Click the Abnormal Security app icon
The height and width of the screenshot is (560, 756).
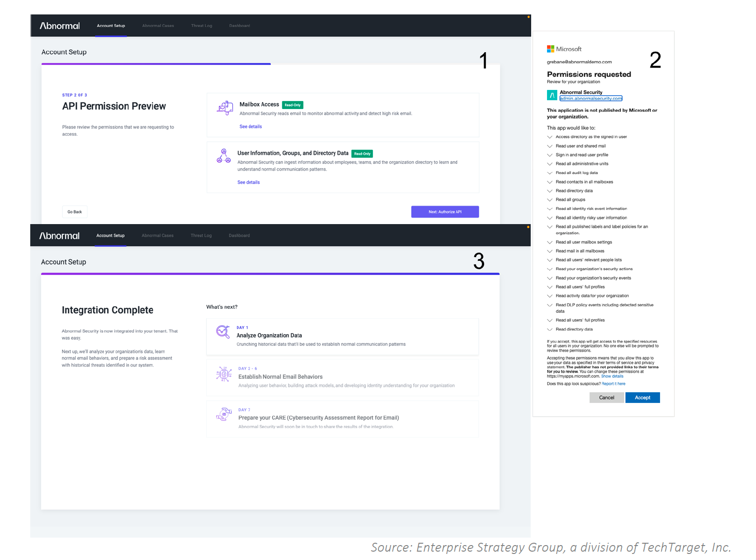(x=552, y=96)
